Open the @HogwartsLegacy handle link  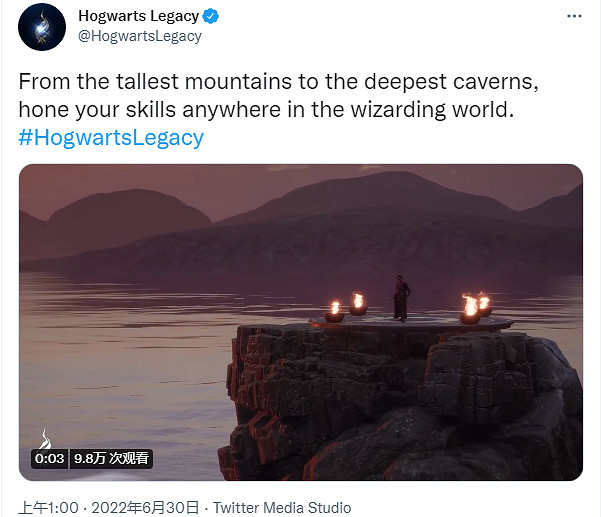140,36
